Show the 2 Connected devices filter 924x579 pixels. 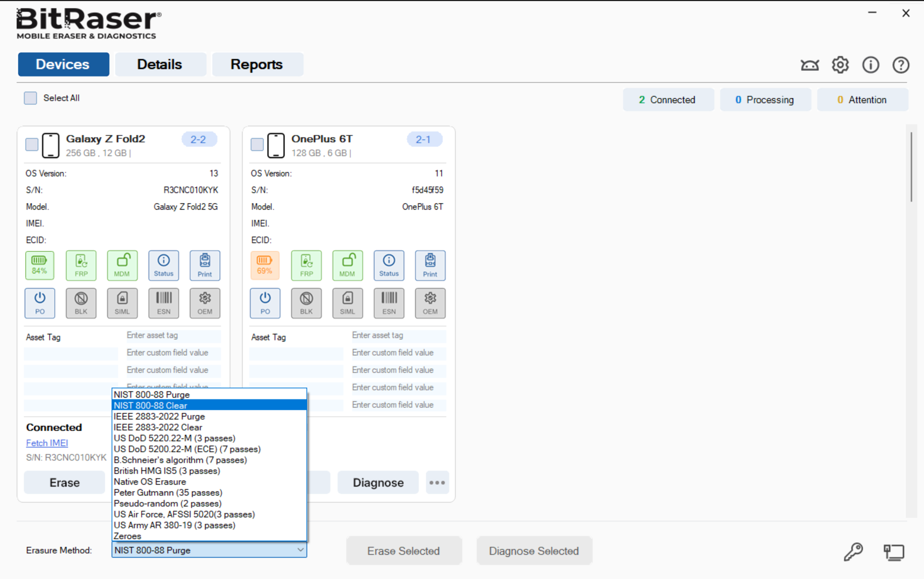coord(668,100)
